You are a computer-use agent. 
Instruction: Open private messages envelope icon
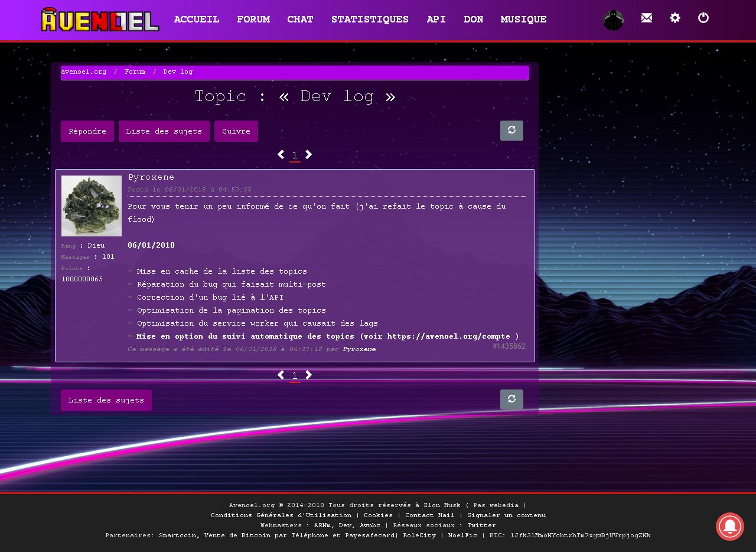(647, 18)
